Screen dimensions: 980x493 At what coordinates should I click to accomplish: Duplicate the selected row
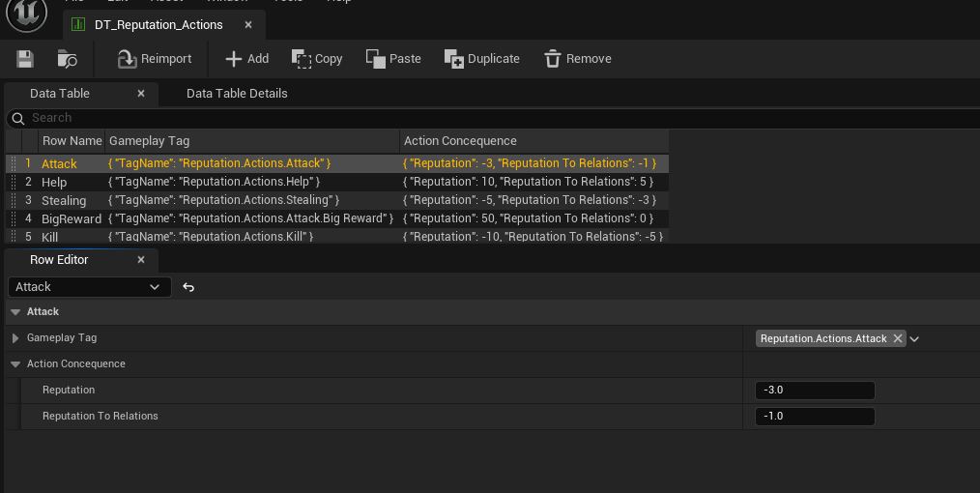tap(481, 59)
